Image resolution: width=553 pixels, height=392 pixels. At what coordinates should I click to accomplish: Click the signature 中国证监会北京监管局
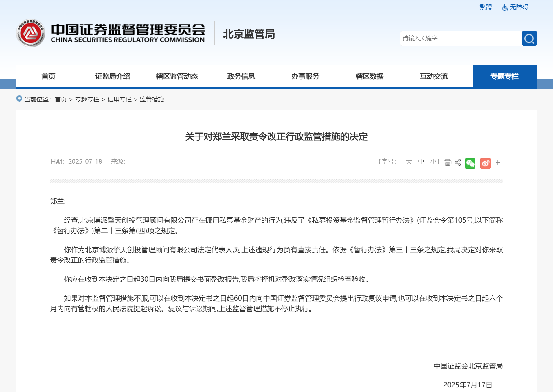point(468,366)
